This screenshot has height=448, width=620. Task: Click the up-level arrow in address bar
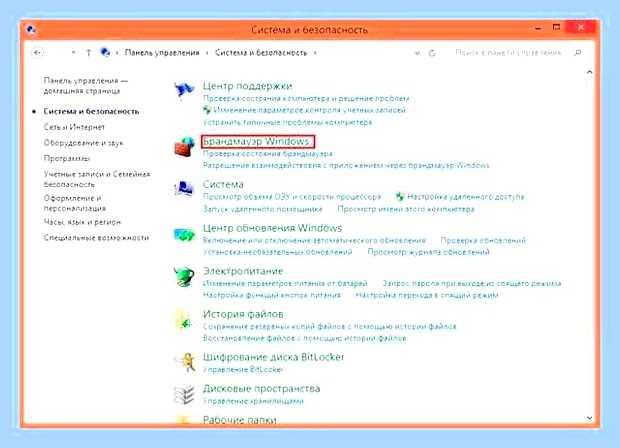pos(89,53)
